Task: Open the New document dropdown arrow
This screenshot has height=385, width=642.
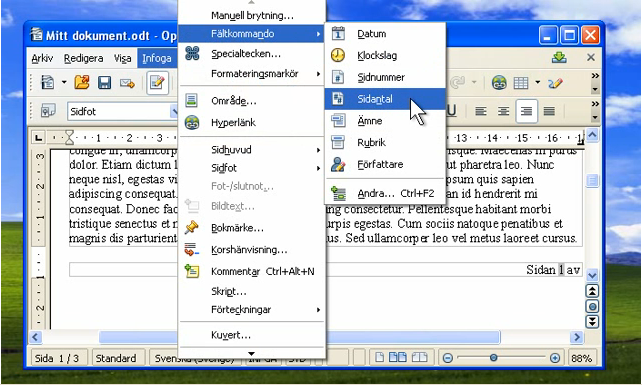Action: 64,82
